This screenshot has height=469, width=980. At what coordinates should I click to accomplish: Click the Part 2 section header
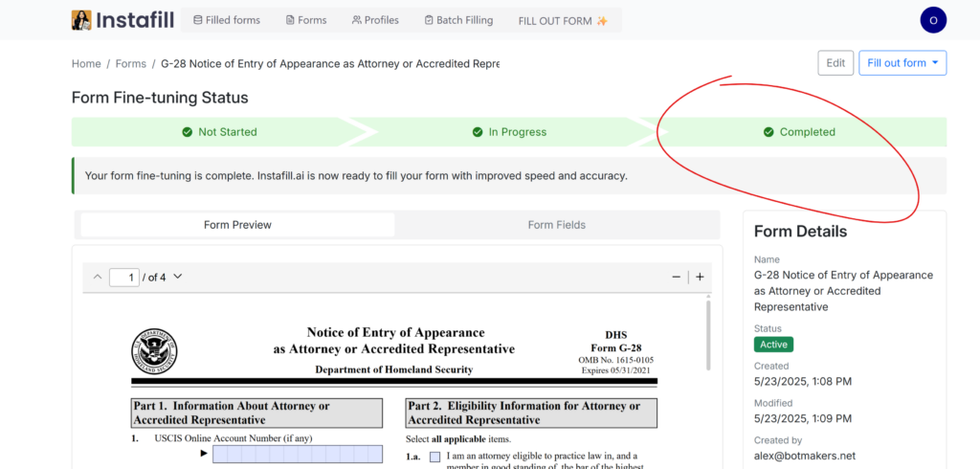pyautogui.click(x=531, y=413)
